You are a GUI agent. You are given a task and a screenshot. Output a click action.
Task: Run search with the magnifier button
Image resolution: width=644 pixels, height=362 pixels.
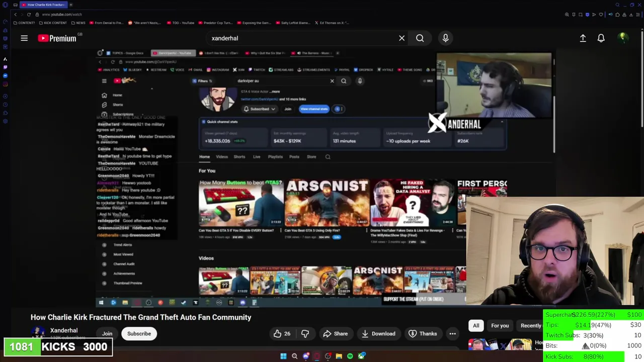pyautogui.click(x=420, y=38)
